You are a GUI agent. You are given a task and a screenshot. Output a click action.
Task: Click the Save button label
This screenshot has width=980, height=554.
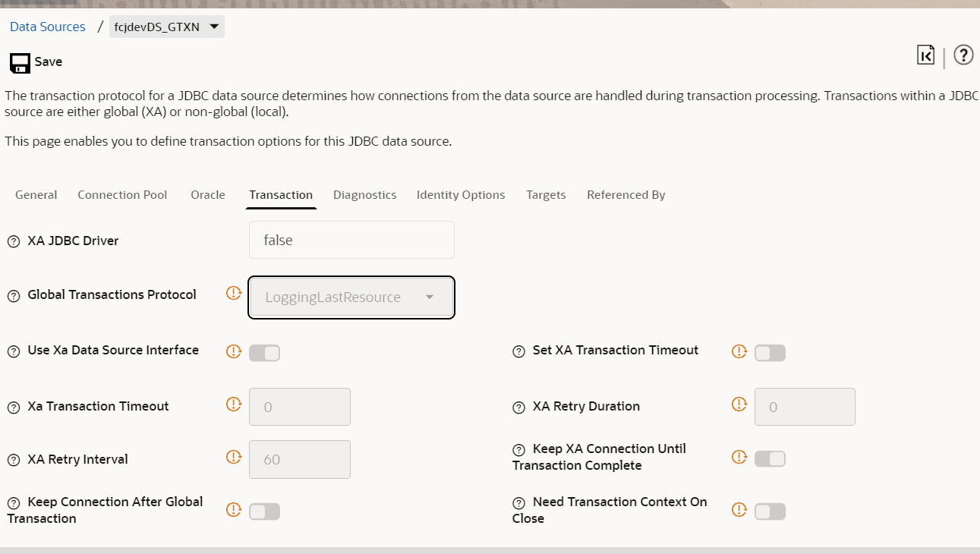(x=49, y=62)
